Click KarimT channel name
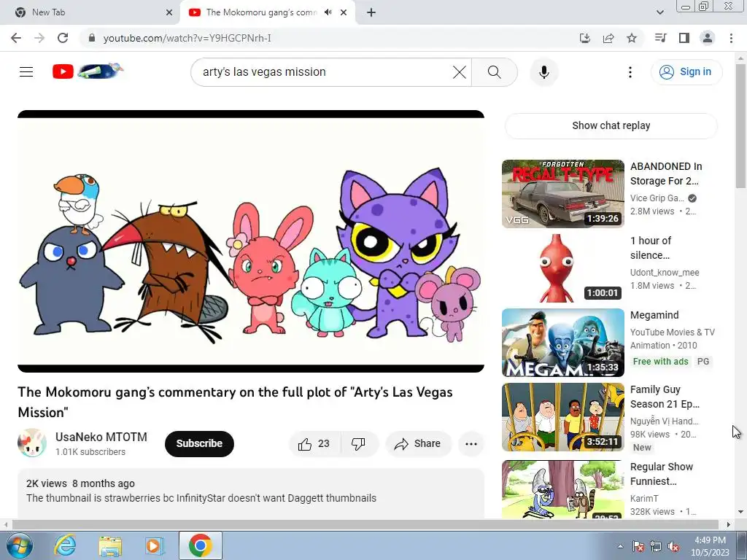Image resolution: width=747 pixels, height=560 pixels. (644, 498)
